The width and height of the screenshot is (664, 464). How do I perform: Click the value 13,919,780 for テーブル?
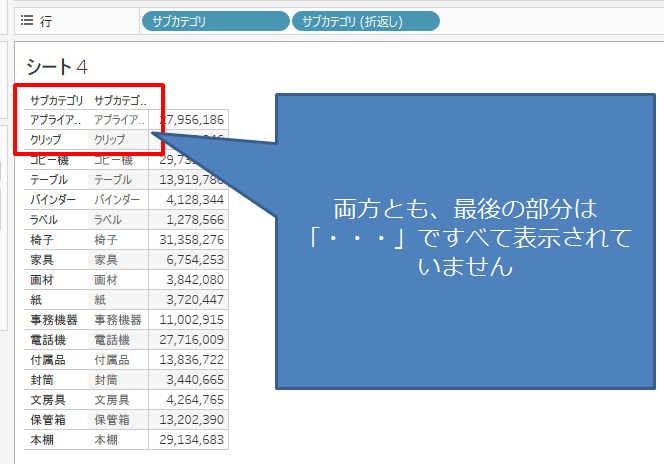tap(190, 180)
